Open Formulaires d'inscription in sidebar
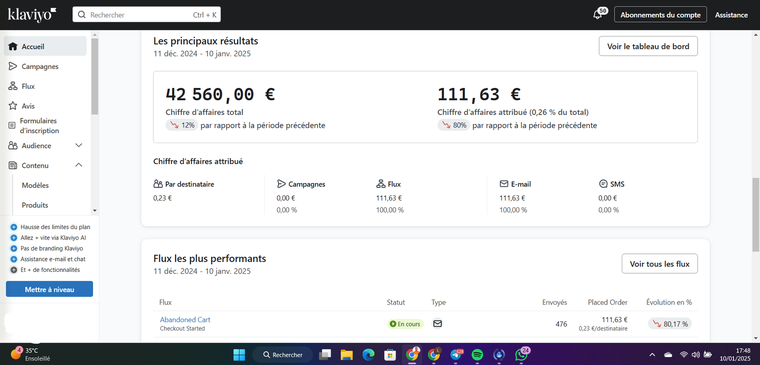This screenshot has height=365, width=760. (x=40, y=126)
